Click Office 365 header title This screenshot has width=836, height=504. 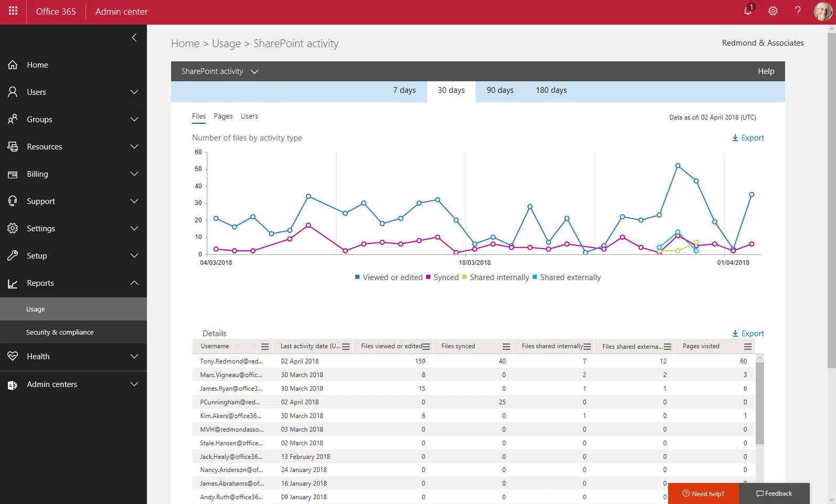coord(56,12)
